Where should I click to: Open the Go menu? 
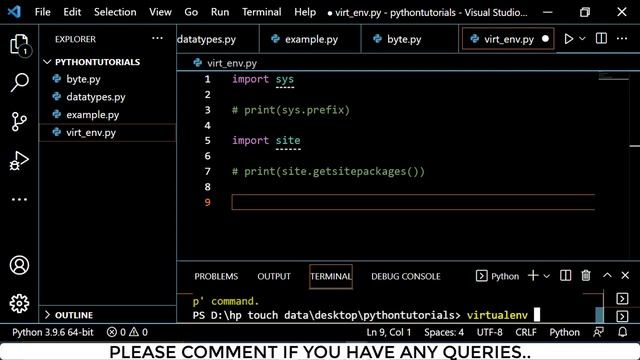(191, 12)
